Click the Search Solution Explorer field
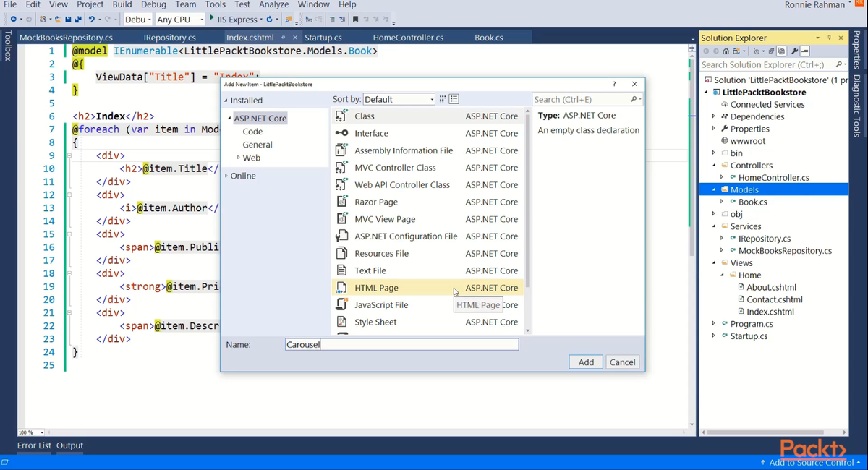Image resolution: width=868 pixels, height=470 pixels. click(x=773, y=64)
